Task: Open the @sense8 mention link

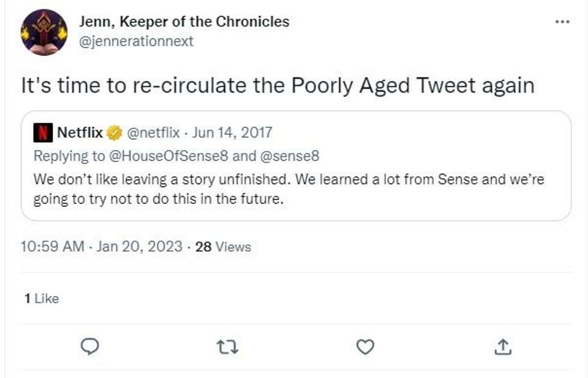Action: point(289,156)
